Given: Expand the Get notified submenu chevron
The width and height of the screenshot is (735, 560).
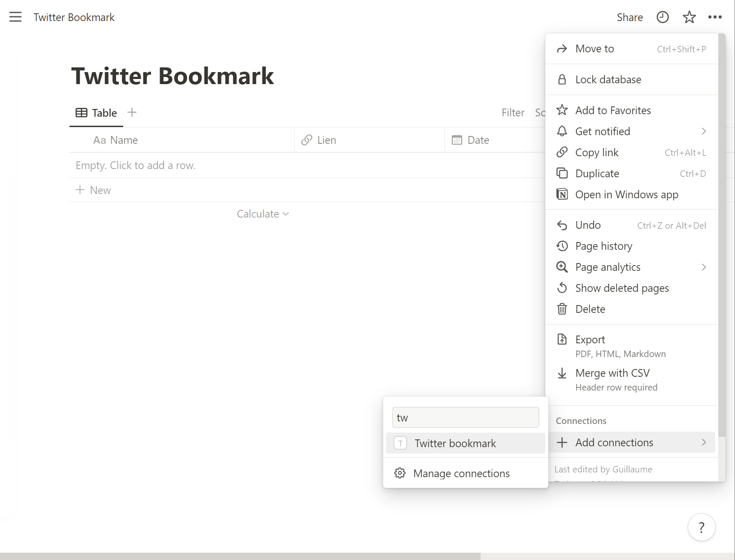Looking at the screenshot, I should coord(704,131).
